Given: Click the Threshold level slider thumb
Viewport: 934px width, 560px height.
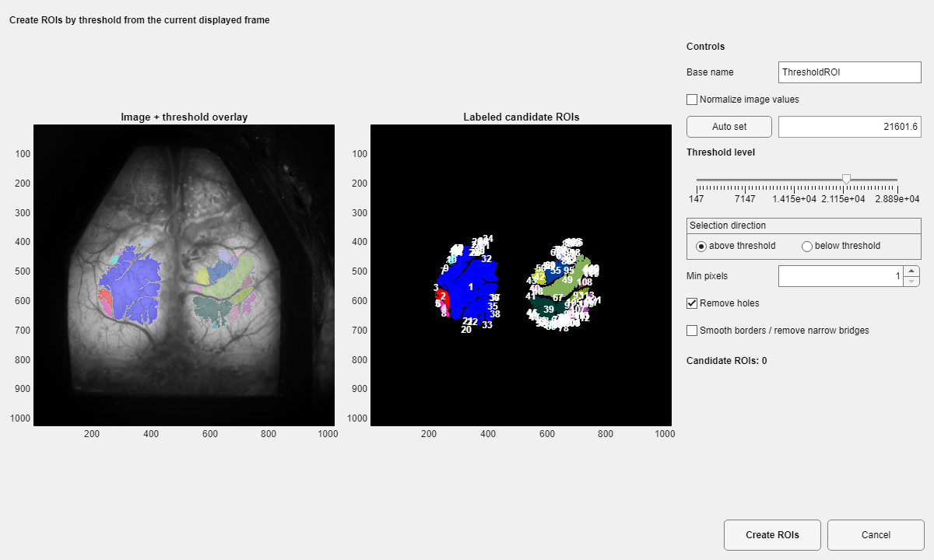Looking at the screenshot, I should coord(846,180).
